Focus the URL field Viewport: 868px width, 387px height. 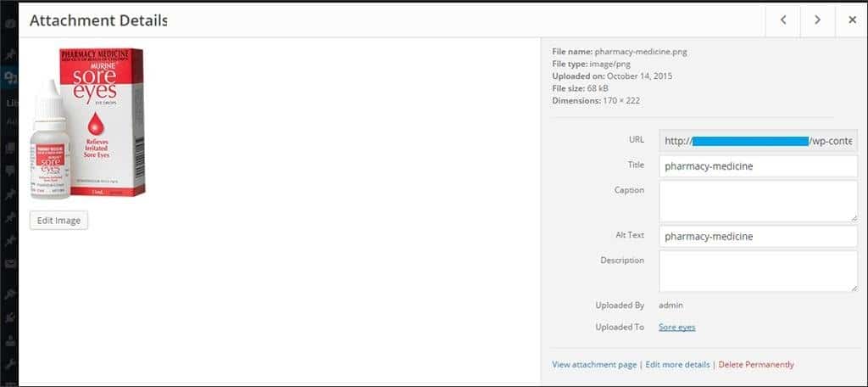(759, 141)
